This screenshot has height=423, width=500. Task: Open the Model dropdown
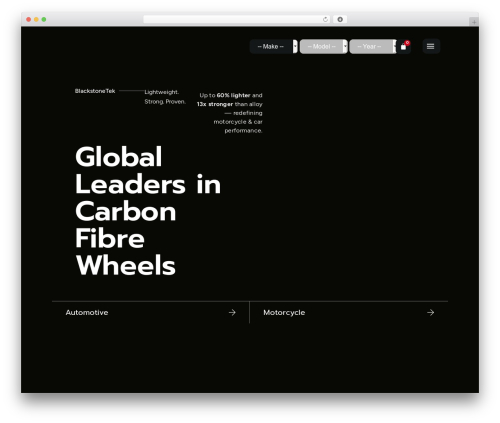(323, 46)
